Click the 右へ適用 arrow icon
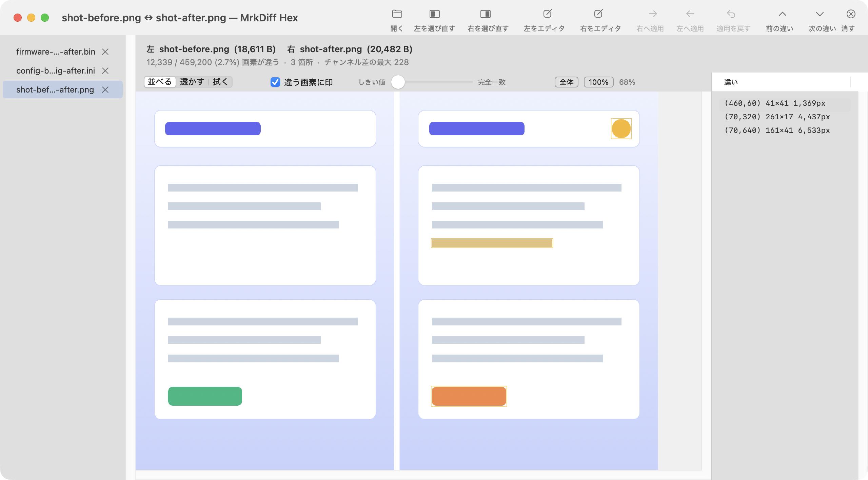868x480 pixels. pyautogui.click(x=653, y=14)
